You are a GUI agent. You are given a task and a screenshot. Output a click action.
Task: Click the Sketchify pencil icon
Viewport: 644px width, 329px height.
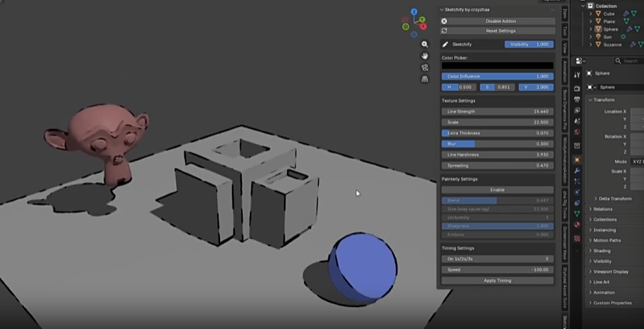pos(446,44)
